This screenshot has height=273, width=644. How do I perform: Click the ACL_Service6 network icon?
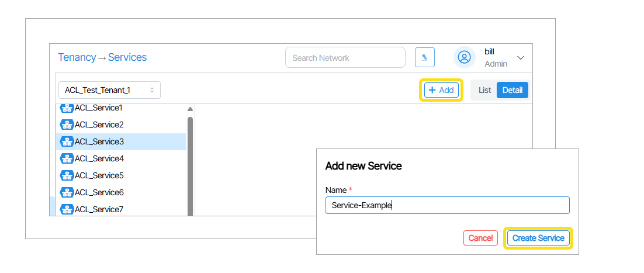[67, 192]
